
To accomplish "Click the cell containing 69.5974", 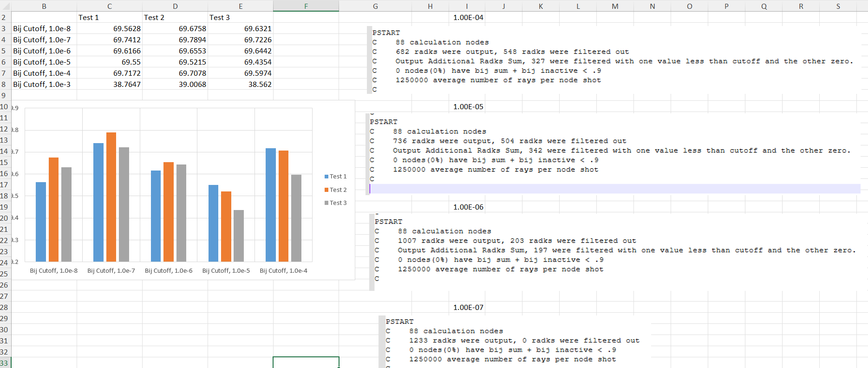I will pyautogui.click(x=241, y=73).
